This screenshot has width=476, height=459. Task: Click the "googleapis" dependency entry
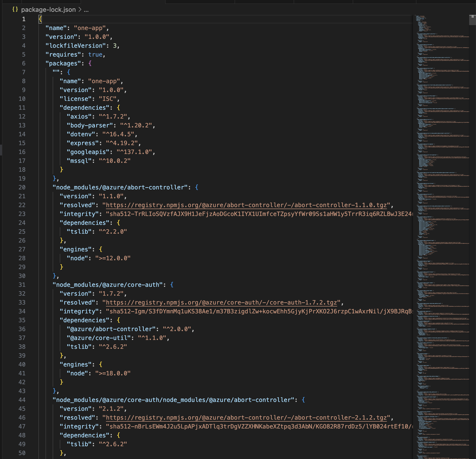(x=111, y=152)
